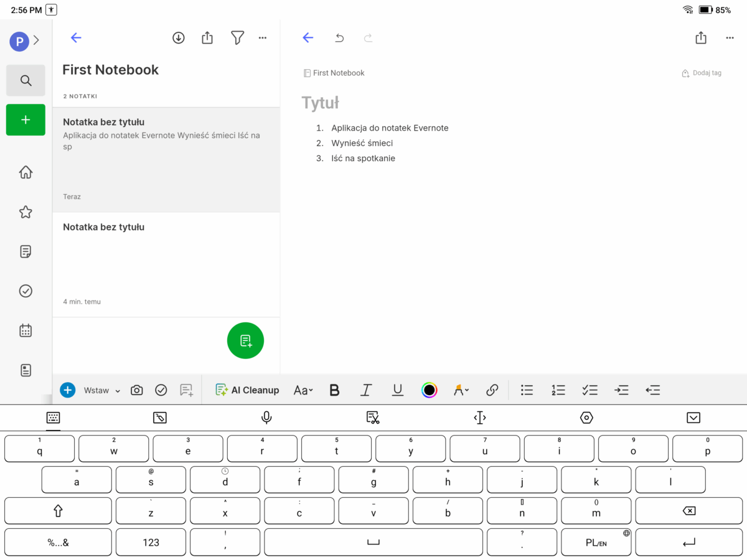Toggle italic formatting
This screenshot has height=560, width=747.
(x=366, y=390)
